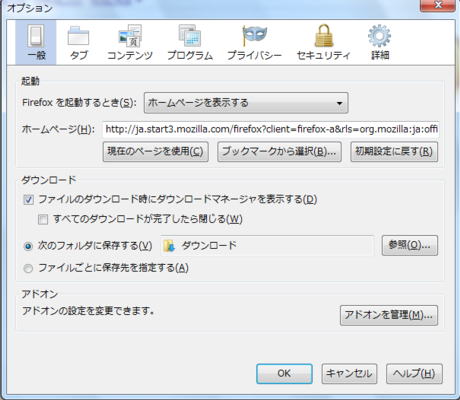This screenshot has height=400, width=460.
Task: Open the セキュリティ padlock icon
Action: pos(324,36)
